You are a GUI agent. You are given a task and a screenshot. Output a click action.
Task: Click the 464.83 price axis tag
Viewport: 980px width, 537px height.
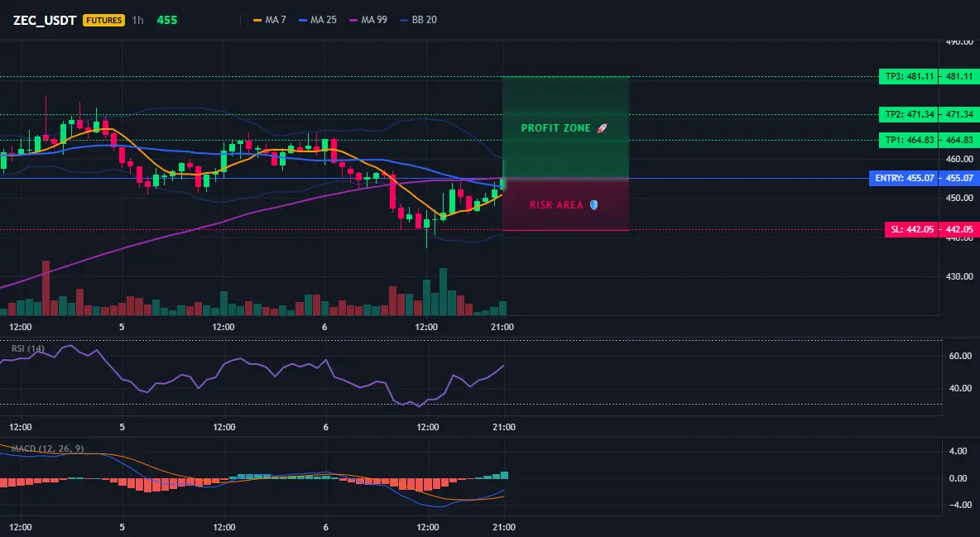[959, 140]
